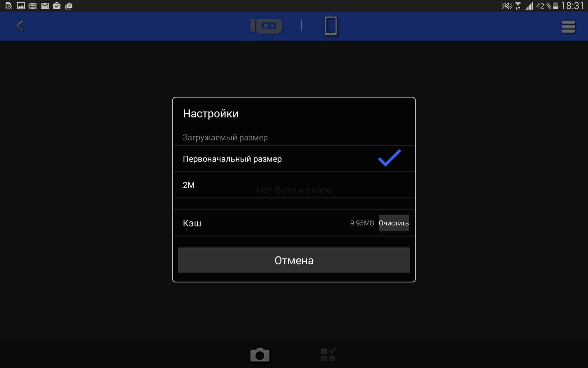Tap the 18:31 clock in status bar
588x368 pixels.
point(572,6)
